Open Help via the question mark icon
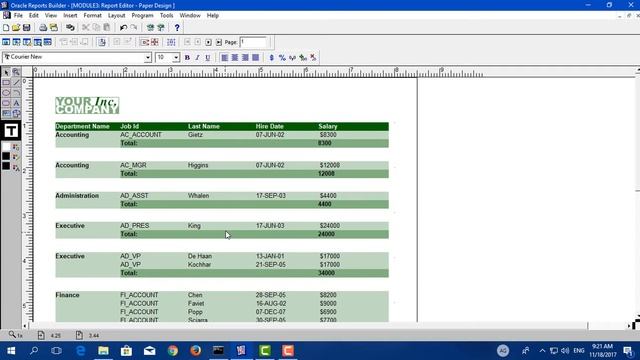 (x=177, y=28)
